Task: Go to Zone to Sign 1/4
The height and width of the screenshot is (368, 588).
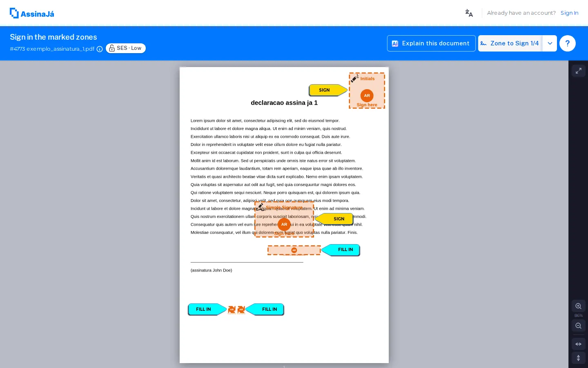Action: pyautogui.click(x=510, y=43)
